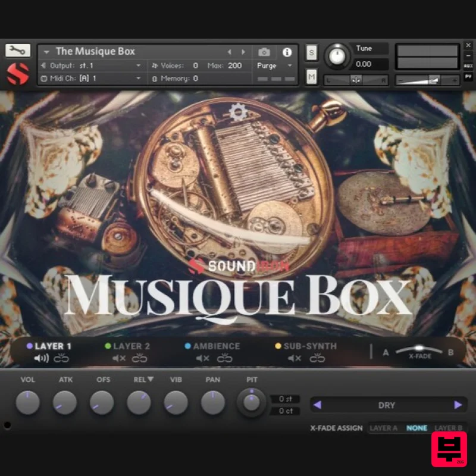Toggle Layer 1 link chain icon
This screenshot has width=476, height=476.
pos(61,358)
